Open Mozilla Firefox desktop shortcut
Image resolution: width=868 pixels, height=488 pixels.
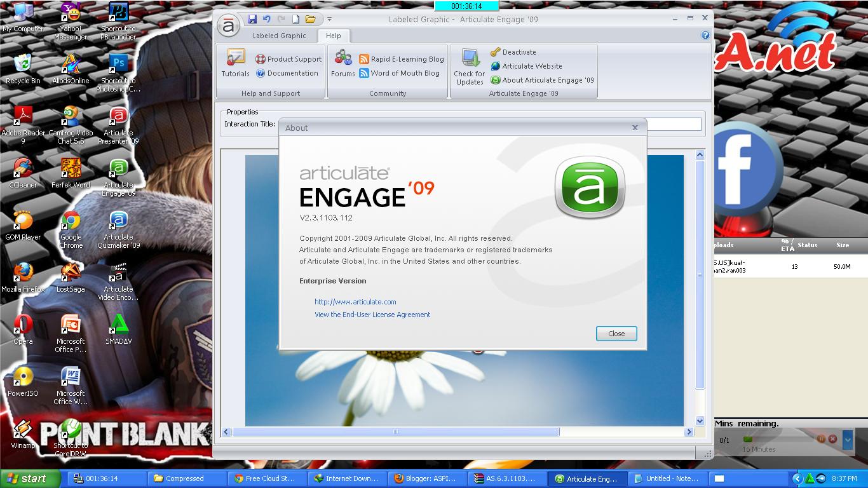click(x=23, y=277)
